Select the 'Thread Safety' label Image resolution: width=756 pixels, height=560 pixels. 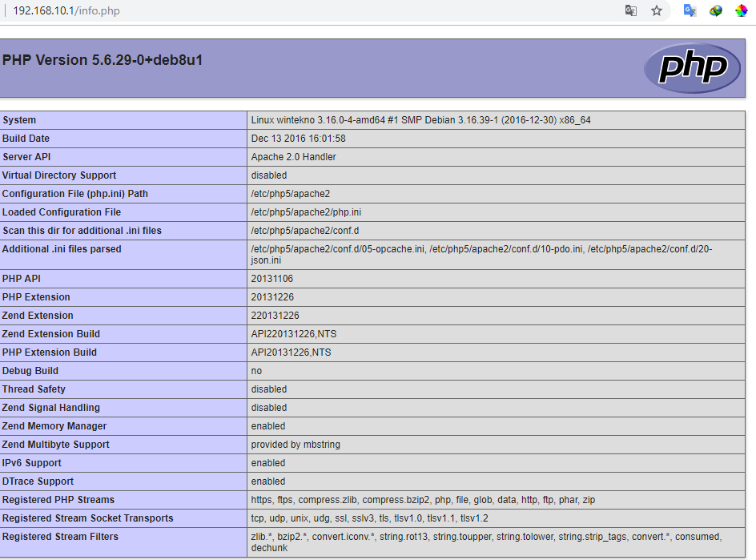pyautogui.click(x=34, y=389)
